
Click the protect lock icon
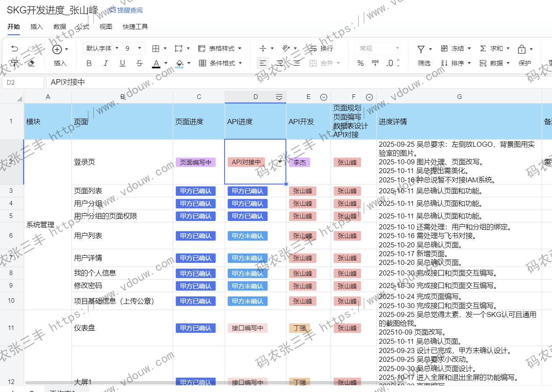point(522,49)
